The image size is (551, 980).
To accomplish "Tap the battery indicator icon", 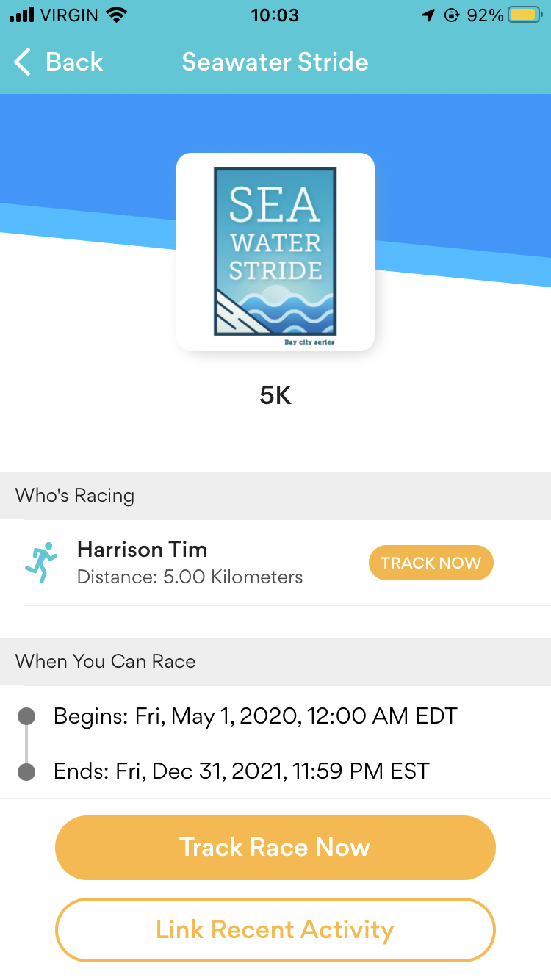I will 526,15.
